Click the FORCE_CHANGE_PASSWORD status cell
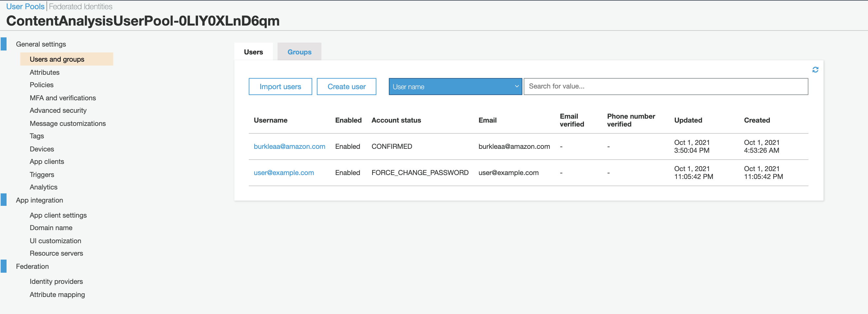This screenshot has width=868, height=314. click(x=420, y=173)
